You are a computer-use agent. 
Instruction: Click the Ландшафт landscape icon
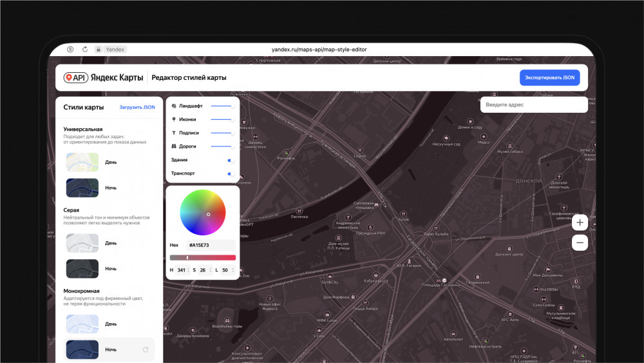[174, 106]
